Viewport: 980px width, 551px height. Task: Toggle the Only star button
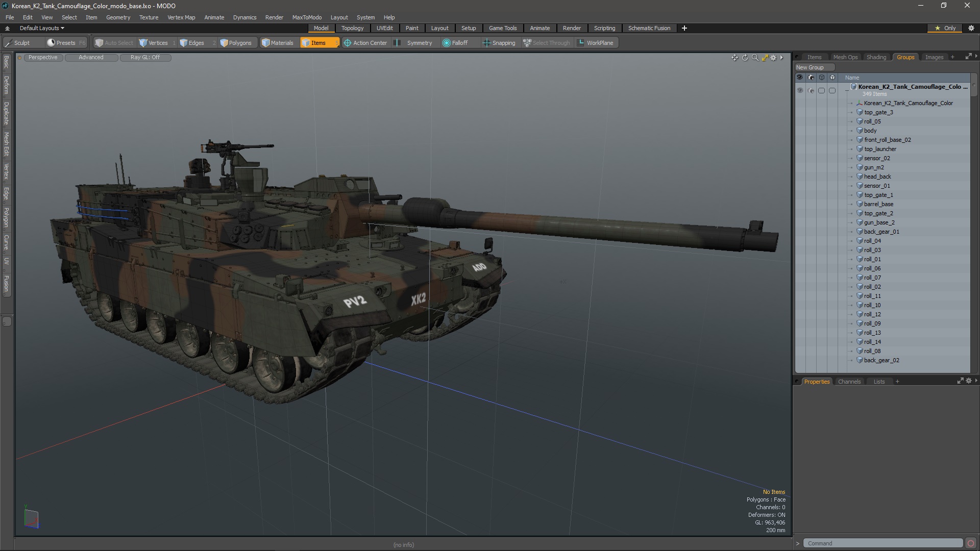click(945, 28)
